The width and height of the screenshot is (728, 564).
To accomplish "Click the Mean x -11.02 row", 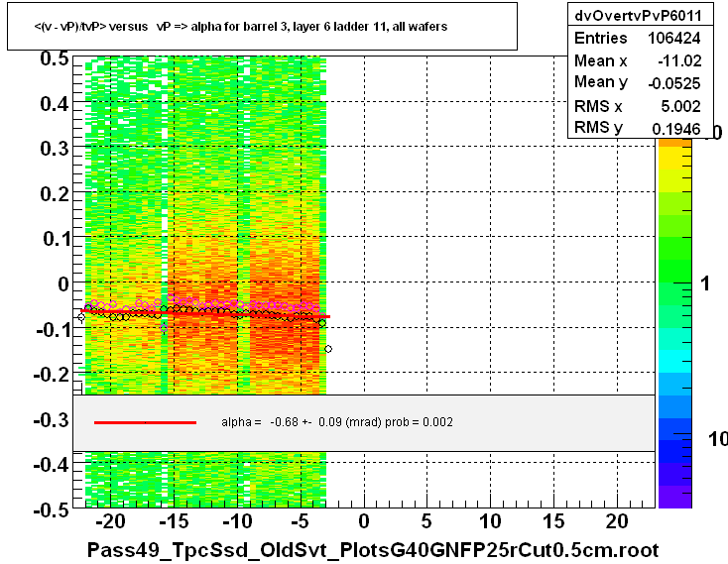I will coord(638,60).
